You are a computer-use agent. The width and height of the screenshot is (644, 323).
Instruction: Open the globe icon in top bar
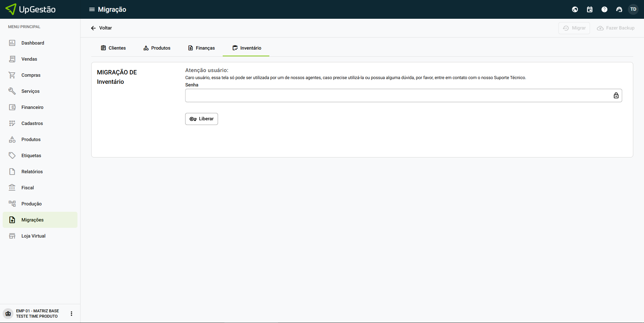point(575,9)
